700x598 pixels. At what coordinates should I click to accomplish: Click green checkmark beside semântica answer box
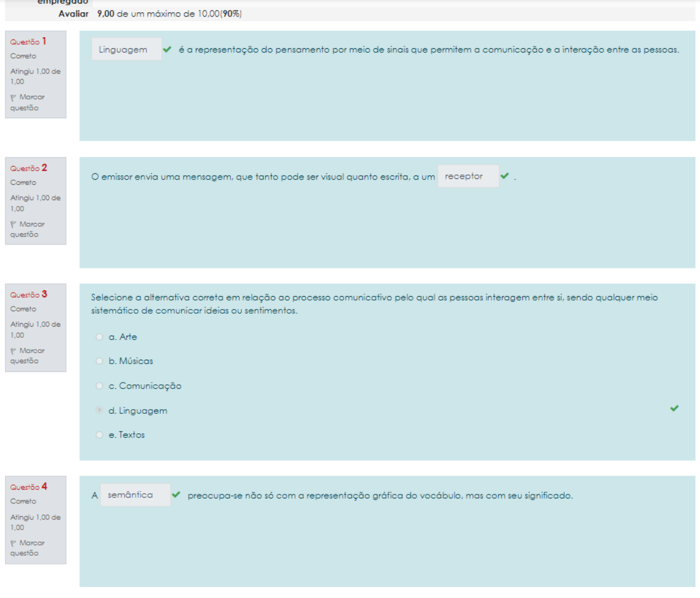tap(176, 495)
